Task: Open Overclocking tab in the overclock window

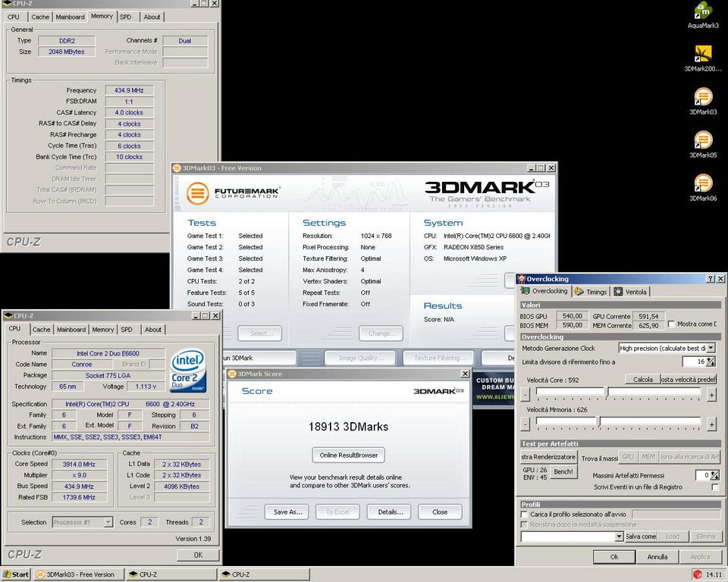Action: point(544,291)
